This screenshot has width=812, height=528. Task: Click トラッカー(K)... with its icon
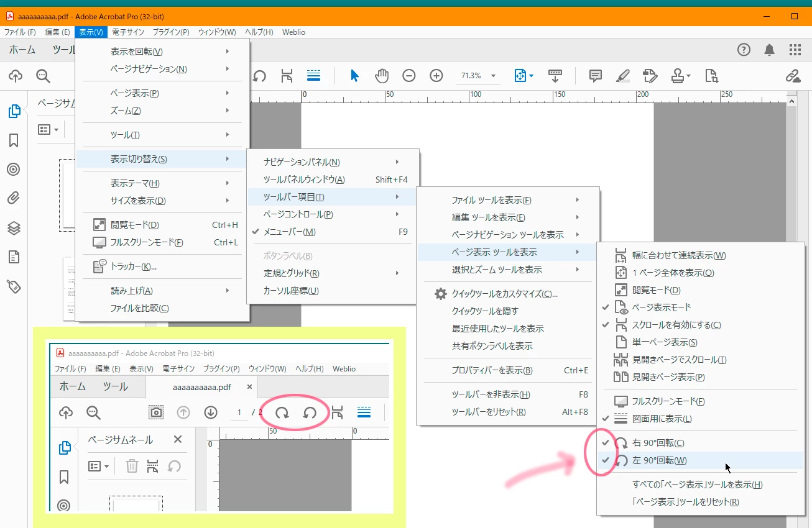[x=162, y=266]
